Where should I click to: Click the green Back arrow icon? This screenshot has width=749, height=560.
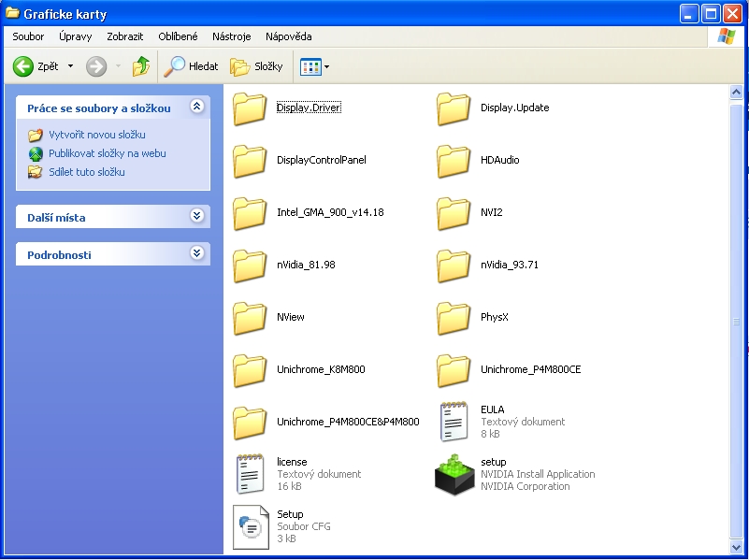[23, 66]
